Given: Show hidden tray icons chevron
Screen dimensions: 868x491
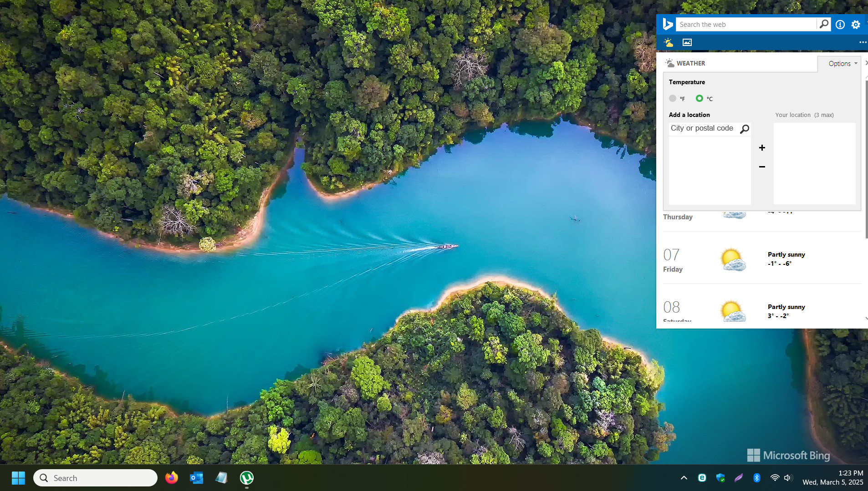Looking at the screenshot, I should click(684, 478).
